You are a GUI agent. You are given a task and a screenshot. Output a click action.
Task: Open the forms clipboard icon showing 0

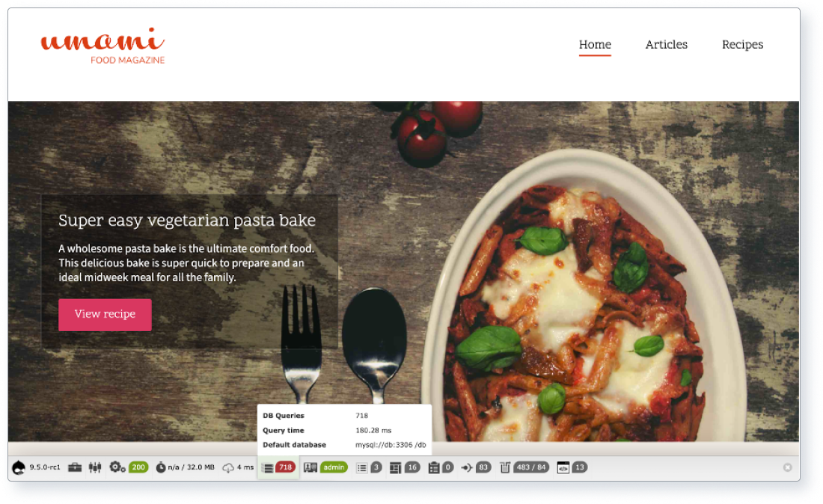point(441,467)
